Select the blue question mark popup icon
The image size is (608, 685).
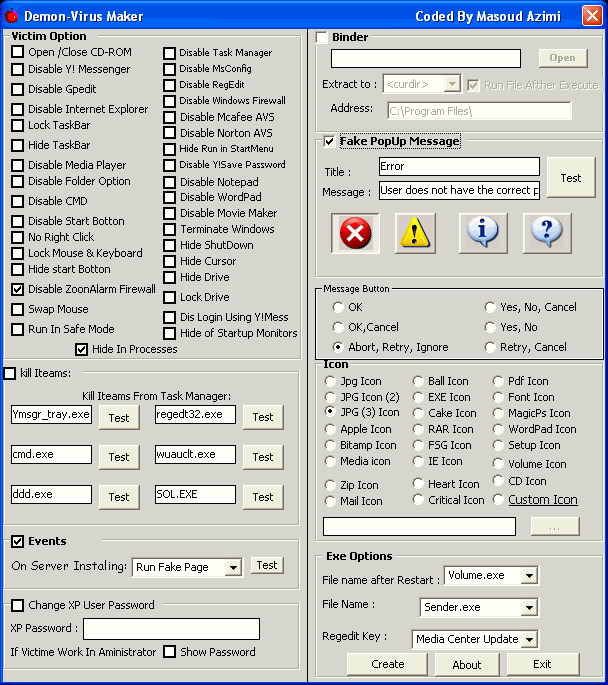[x=545, y=233]
